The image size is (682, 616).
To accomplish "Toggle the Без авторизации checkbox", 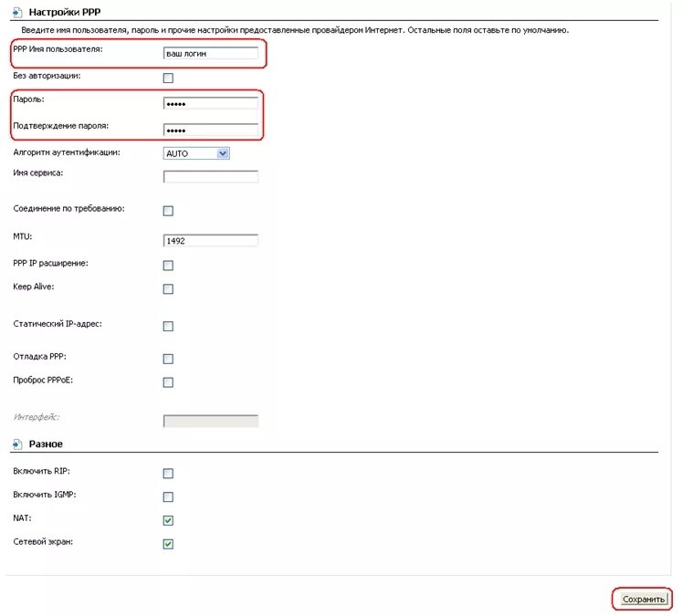I will [168, 78].
